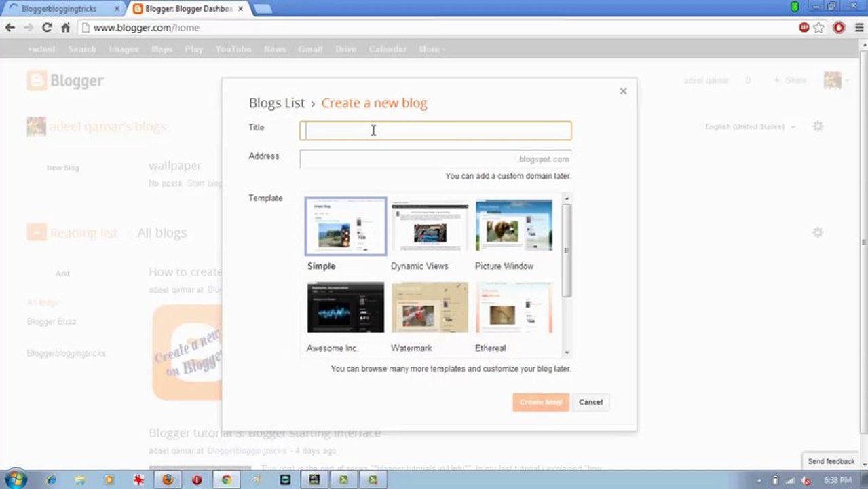The width and height of the screenshot is (868, 489).
Task: Click Blogs List breadcrumb in dialog
Action: (x=276, y=103)
